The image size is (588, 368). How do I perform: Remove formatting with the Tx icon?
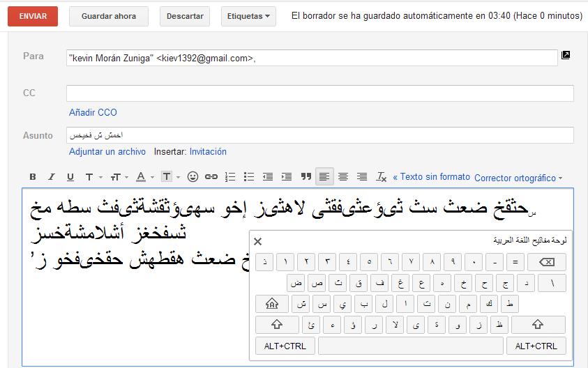[x=381, y=177]
